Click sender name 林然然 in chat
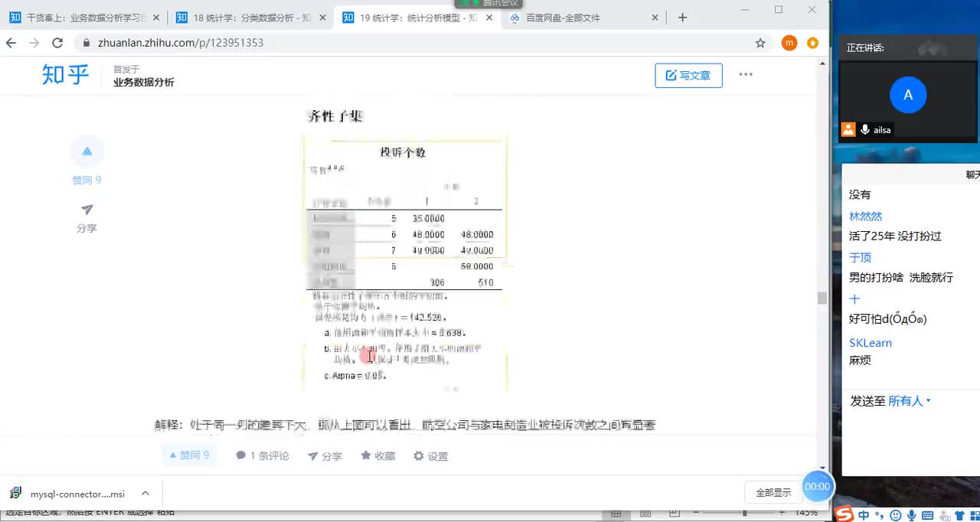The image size is (980, 522). point(865,217)
